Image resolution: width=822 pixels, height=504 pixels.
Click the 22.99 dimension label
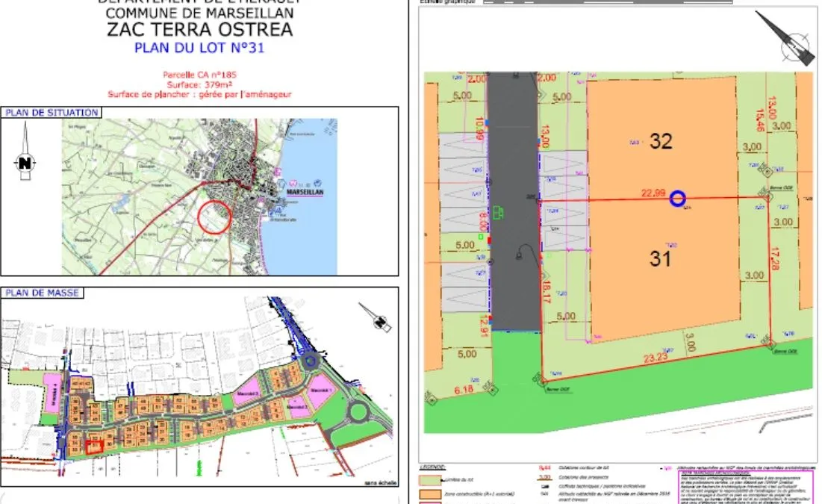click(653, 193)
